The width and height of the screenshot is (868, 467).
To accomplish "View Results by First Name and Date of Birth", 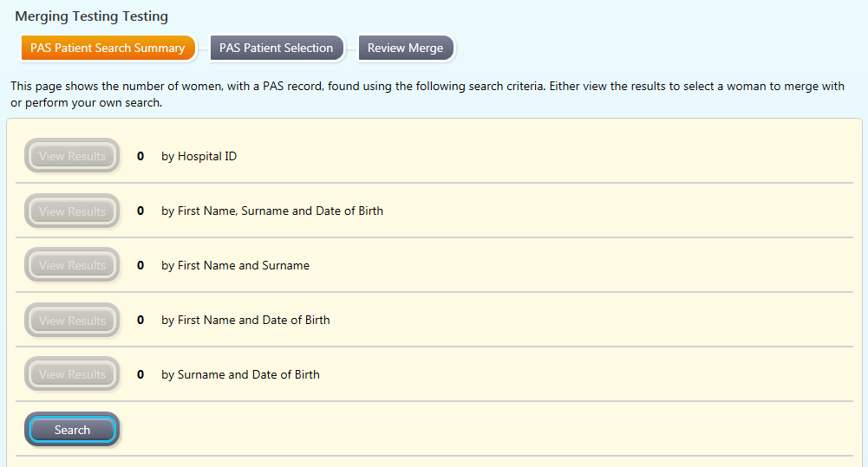I will pyautogui.click(x=72, y=321).
